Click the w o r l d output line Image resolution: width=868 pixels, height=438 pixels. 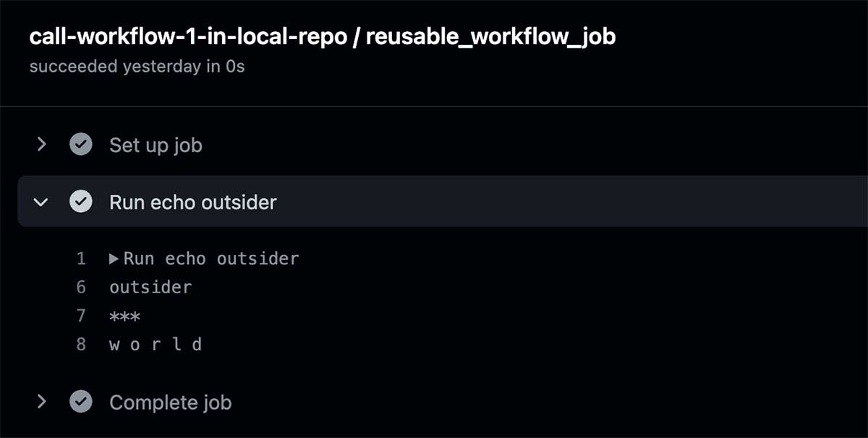156,345
